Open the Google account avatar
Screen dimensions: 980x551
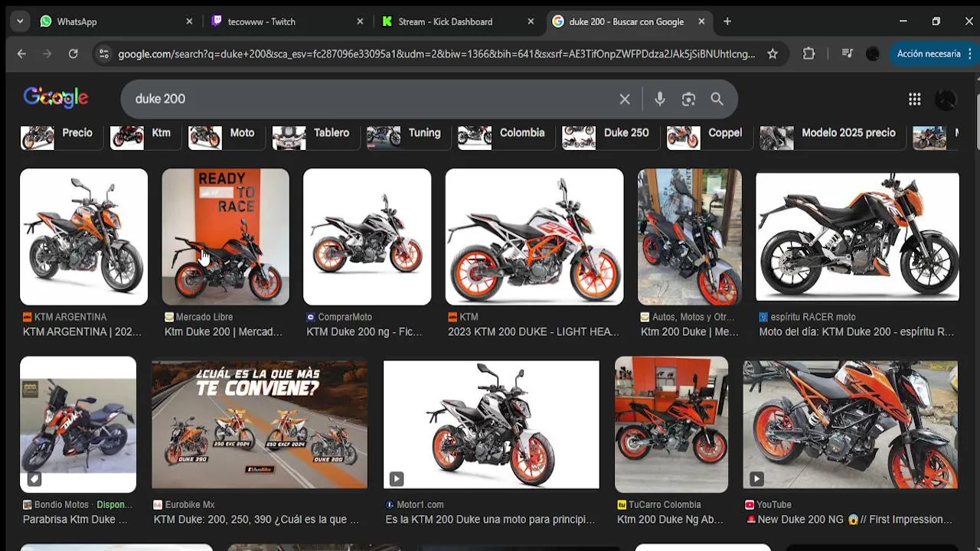click(946, 99)
